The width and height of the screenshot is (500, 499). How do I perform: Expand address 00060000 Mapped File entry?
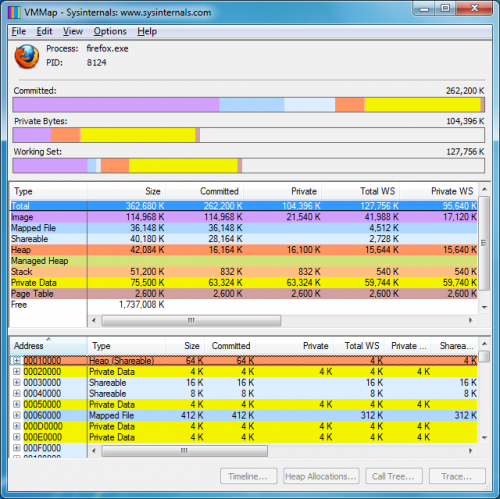pos(17,415)
